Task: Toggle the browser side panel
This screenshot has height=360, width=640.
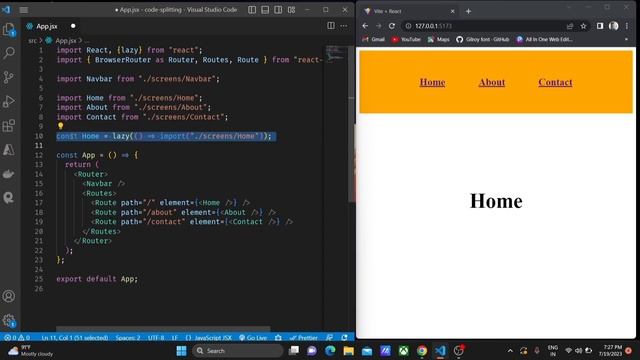Action: point(600,26)
